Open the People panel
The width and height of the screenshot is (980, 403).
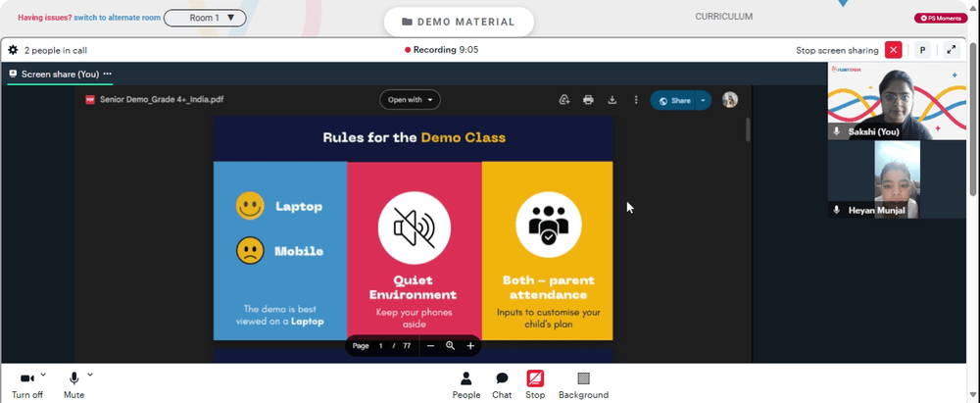click(x=466, y=384)
